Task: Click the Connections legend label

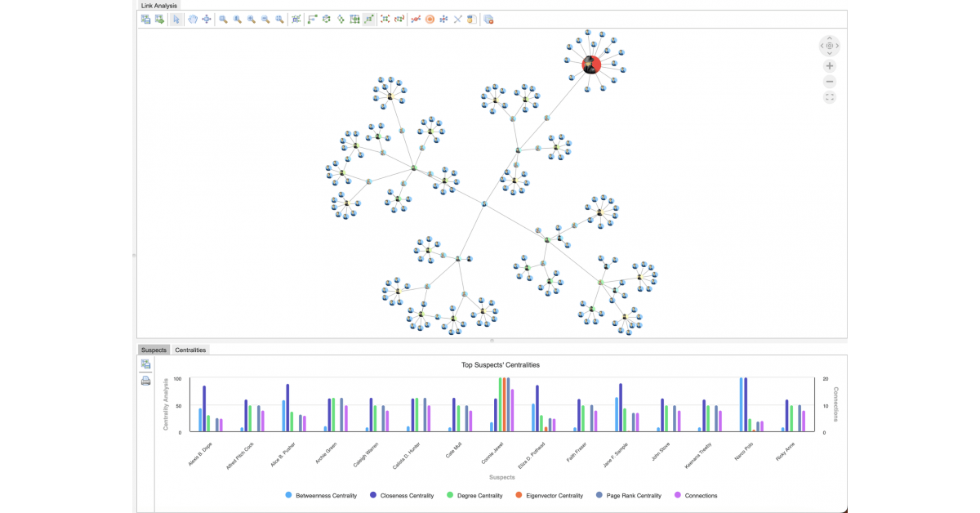Action: 702,496
